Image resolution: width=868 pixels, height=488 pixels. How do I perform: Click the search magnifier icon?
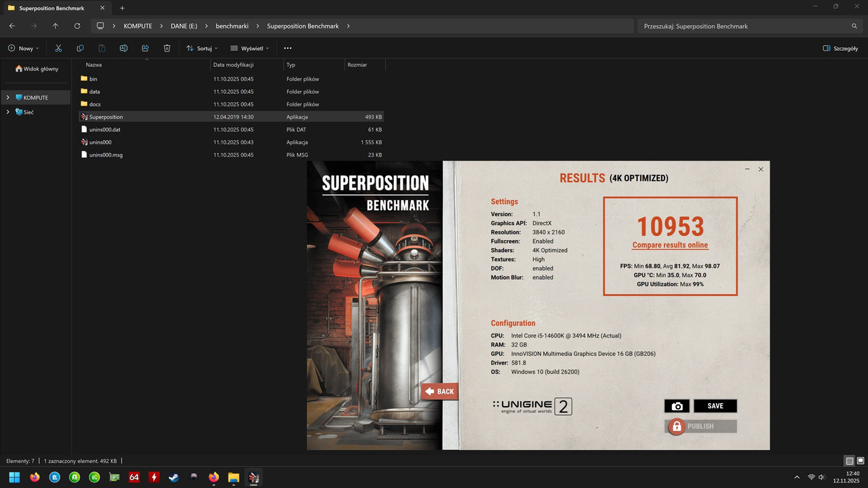coord(854,26)
